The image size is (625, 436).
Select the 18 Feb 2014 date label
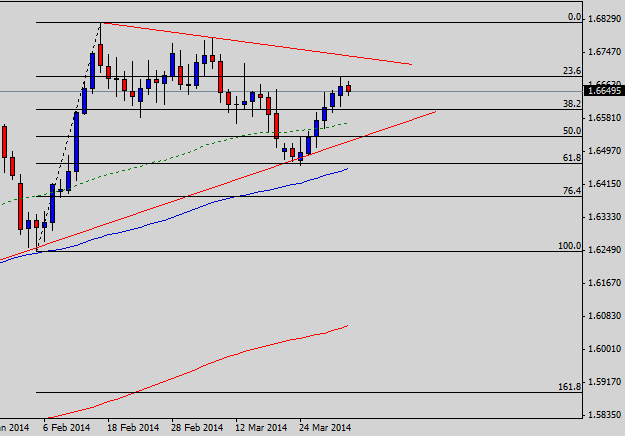(133, 426)
